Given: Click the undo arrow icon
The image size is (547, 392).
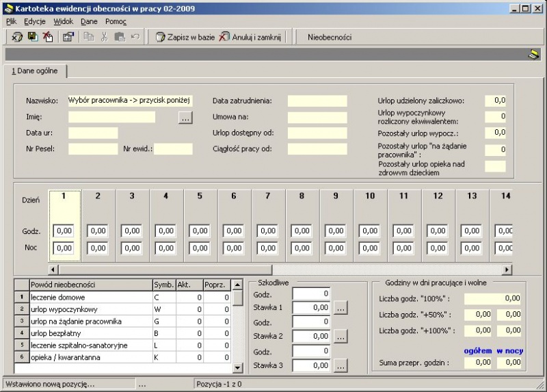Looking at the screenshot, I should coord(135,37).
